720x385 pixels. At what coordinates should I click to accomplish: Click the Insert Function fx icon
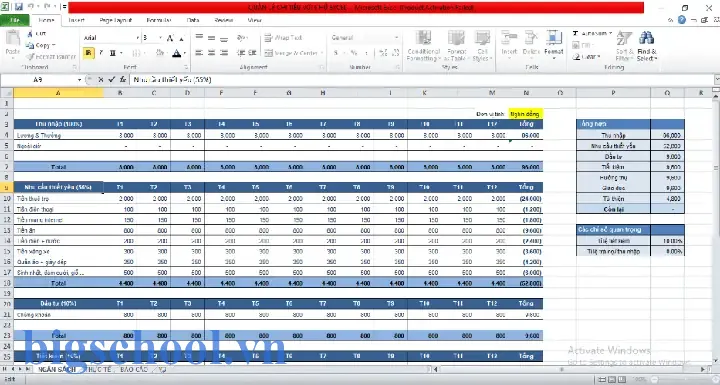coord(123,80)
